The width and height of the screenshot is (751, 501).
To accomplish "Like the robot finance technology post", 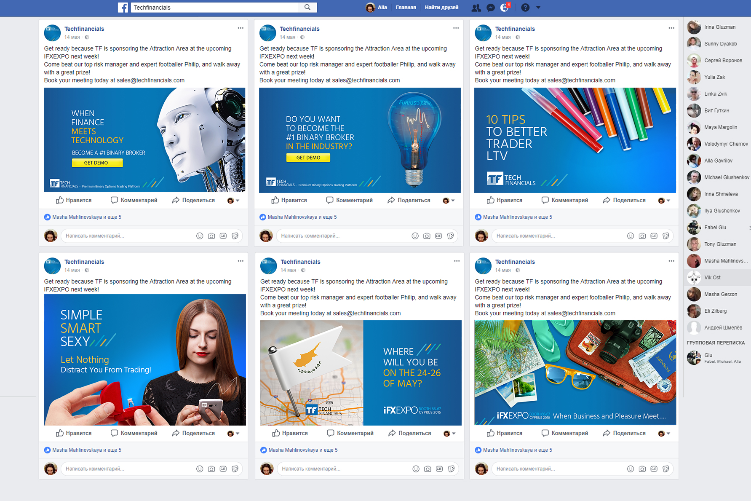I will tap(73, 200).
